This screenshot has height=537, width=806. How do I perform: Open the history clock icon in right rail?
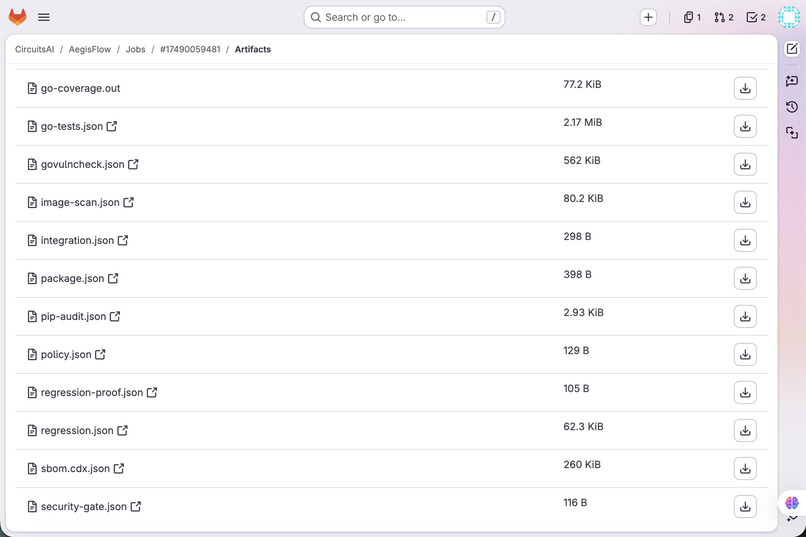pos(792,107)
